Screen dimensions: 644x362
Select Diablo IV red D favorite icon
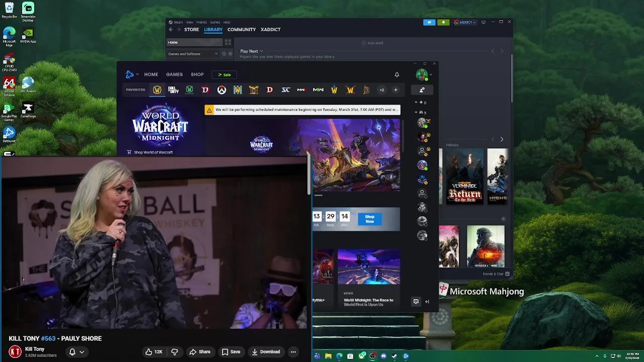[x=205, y=90]
